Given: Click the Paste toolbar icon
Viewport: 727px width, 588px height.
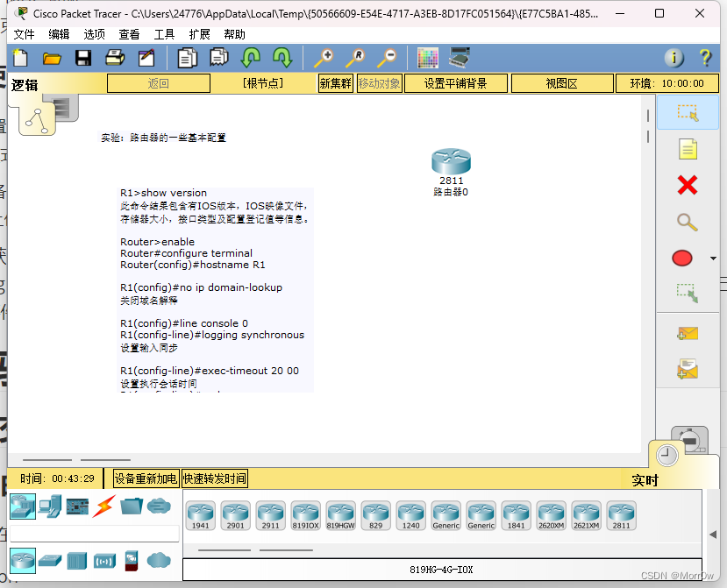Looking at the screenshot, I should click(219, 58).
